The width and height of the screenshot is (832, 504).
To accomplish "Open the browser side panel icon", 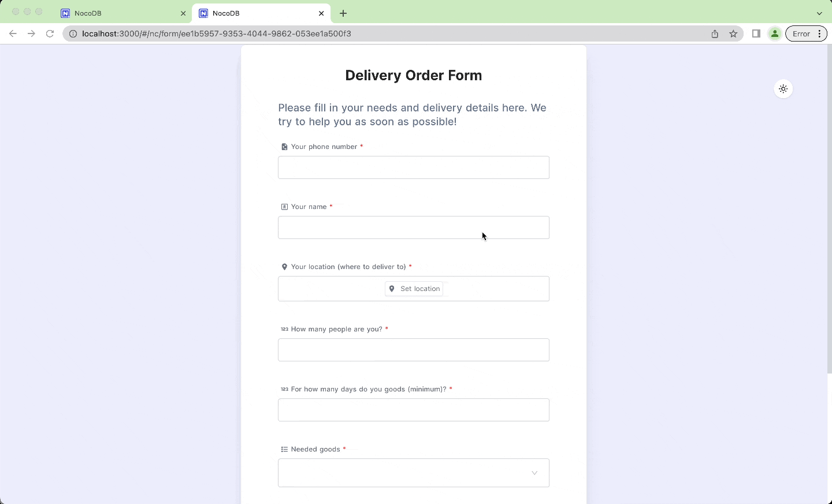I will pos(756,33).
